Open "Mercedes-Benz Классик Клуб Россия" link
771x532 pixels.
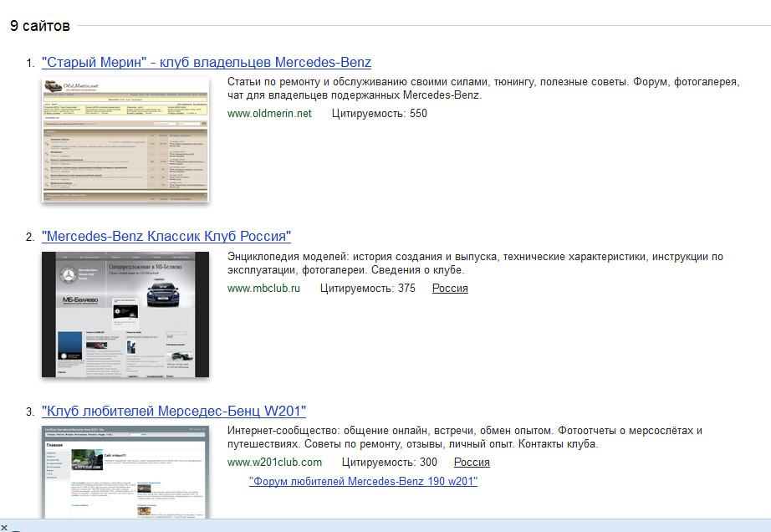[166, 237]
